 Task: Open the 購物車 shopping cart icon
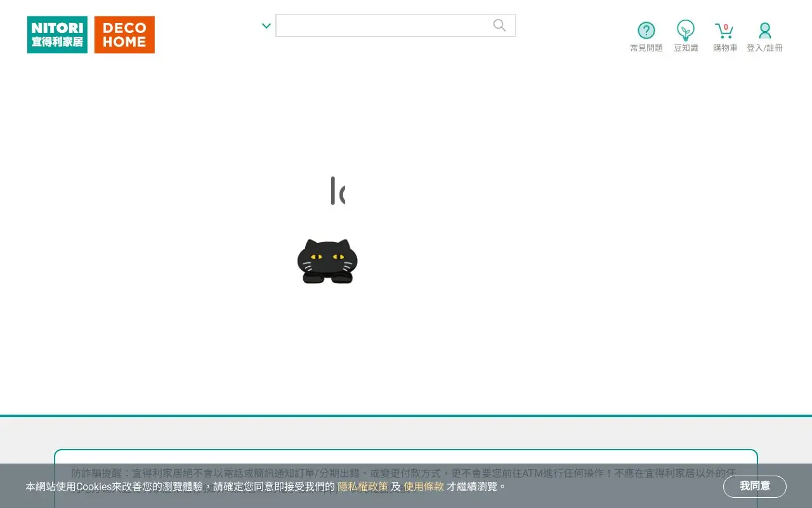click(724, 30)
